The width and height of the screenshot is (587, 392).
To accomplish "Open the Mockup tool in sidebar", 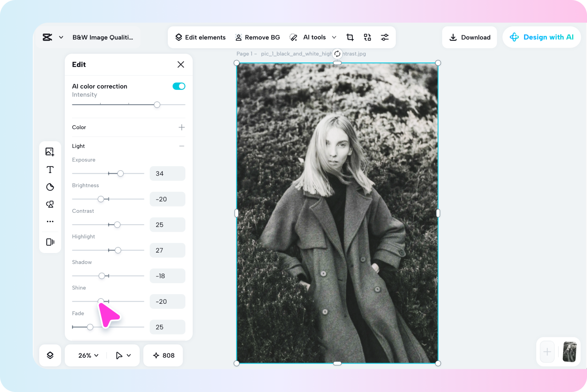I will [x=50, y=242].
